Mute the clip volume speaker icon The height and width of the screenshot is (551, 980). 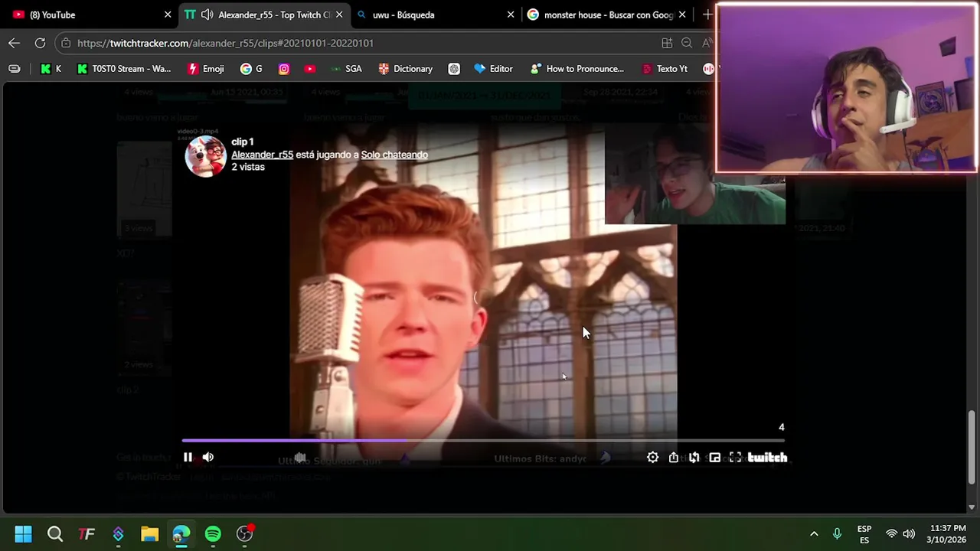(x=208, y=457)
